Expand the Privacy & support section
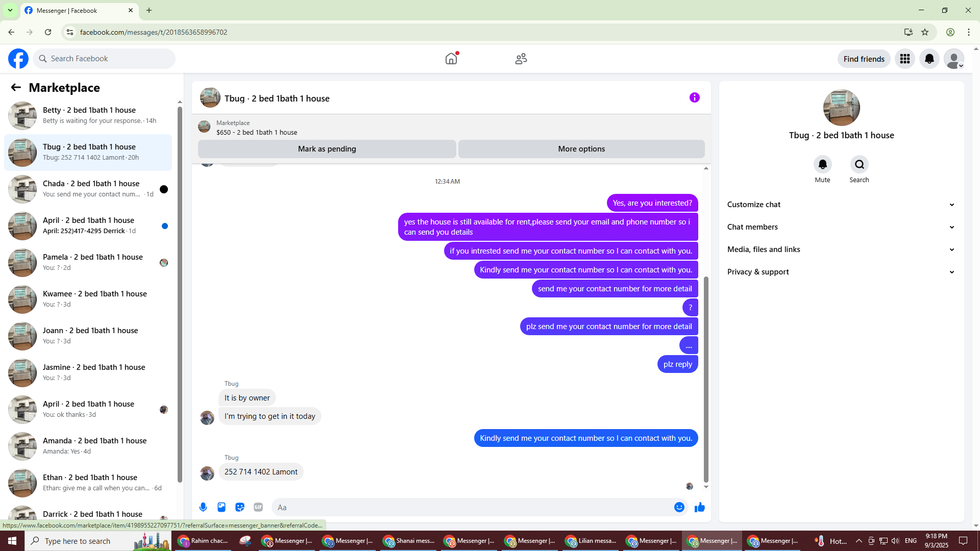 click(842, 272)
